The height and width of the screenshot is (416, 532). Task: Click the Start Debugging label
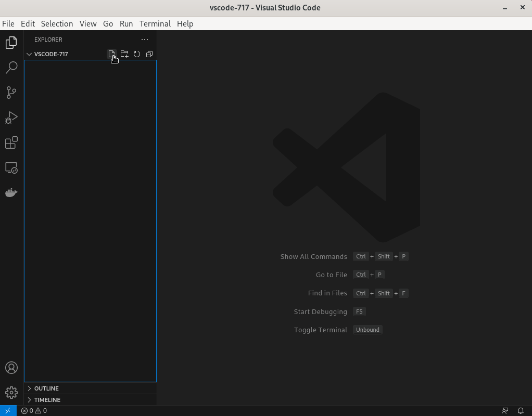[x=320, y=312]
